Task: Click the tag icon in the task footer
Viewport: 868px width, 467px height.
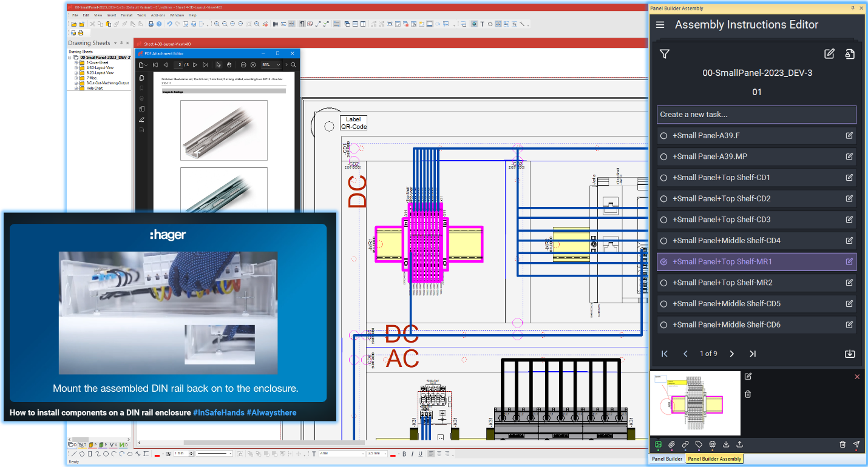Action: coord(698,445)
